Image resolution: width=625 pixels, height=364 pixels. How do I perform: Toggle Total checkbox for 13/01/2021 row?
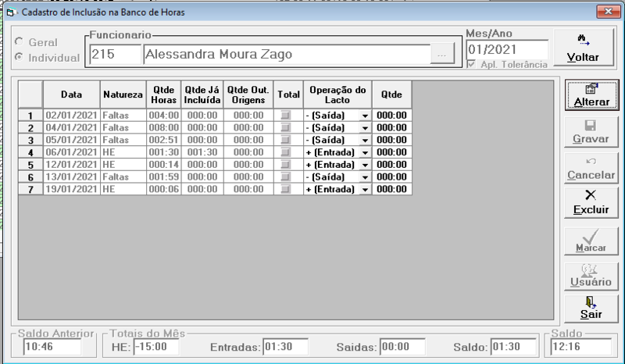click(x=285, y=177)
